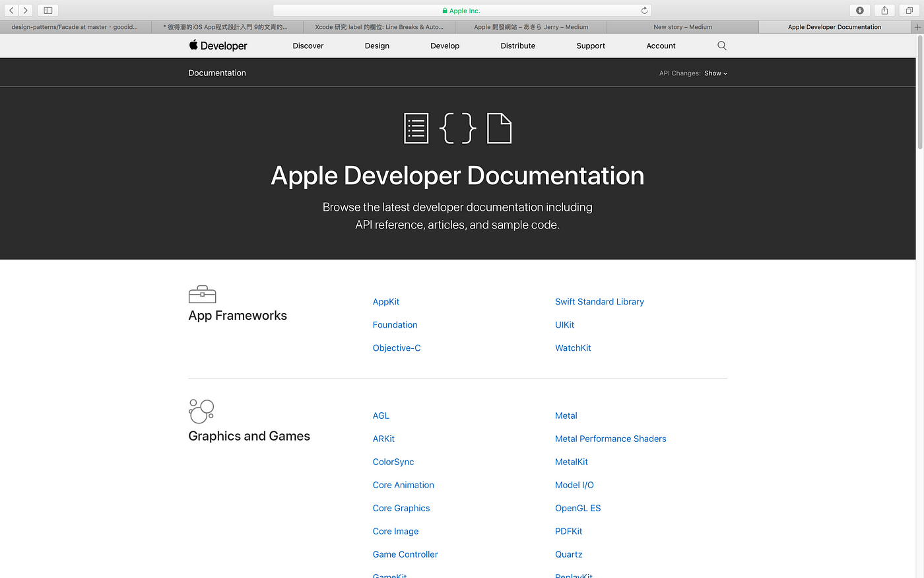The width and height of the screenshot is (924, 578).
Task: Reload the page with refresh icon
Action: 644,11
